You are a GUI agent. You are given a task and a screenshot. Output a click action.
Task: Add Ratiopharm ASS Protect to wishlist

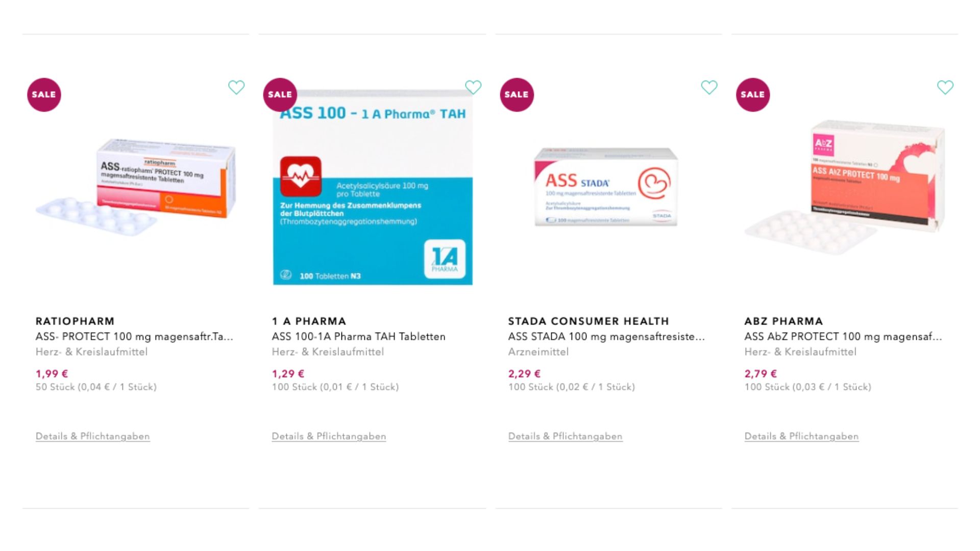click(x=236, y=87)
